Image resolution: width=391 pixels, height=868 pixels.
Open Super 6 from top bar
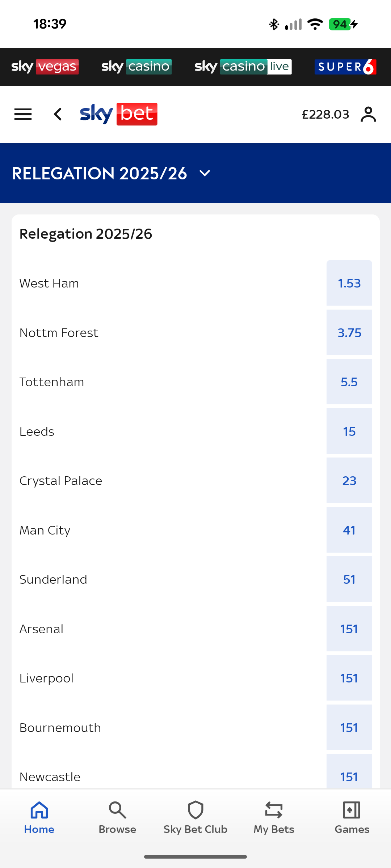click(345, 67)
